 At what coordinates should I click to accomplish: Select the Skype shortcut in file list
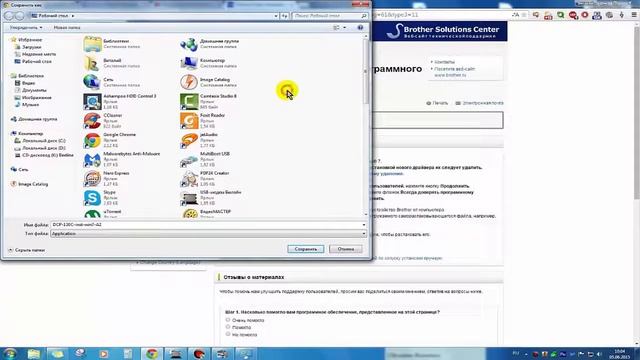pos(100,198)
